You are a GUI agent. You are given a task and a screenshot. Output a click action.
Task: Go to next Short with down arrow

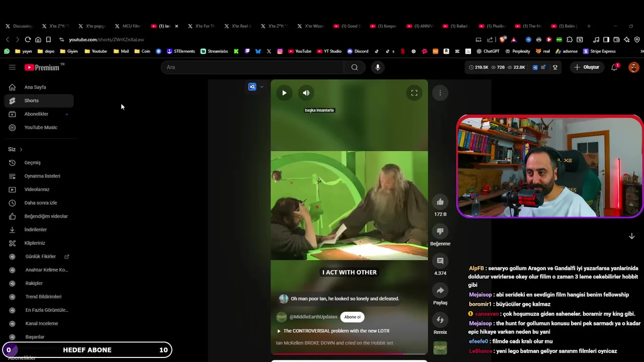pos(632,236)
